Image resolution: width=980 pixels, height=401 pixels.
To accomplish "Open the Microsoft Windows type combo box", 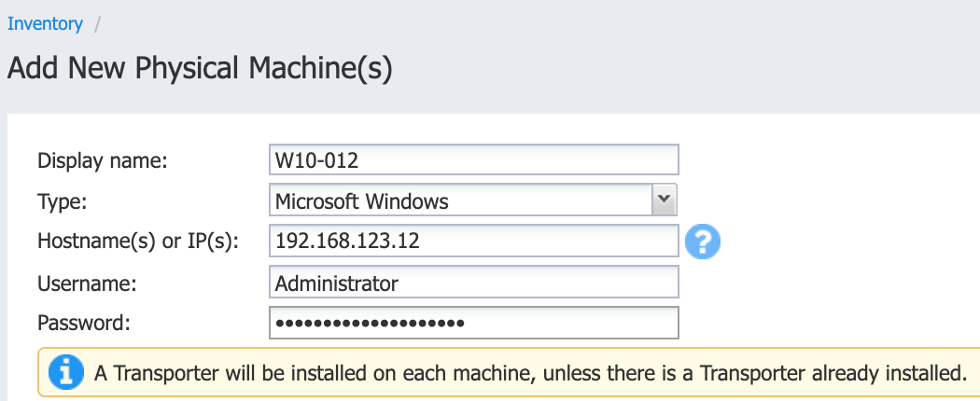I will [x=474, y=200].
